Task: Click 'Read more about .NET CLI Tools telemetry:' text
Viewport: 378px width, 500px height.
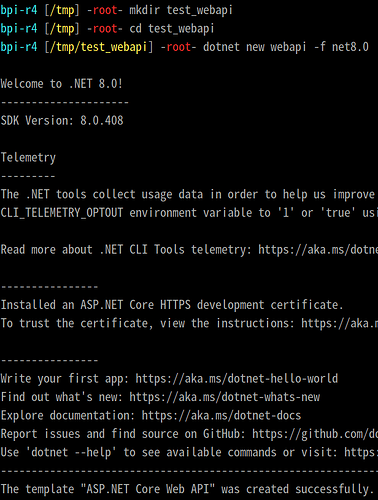Action: 126,249
